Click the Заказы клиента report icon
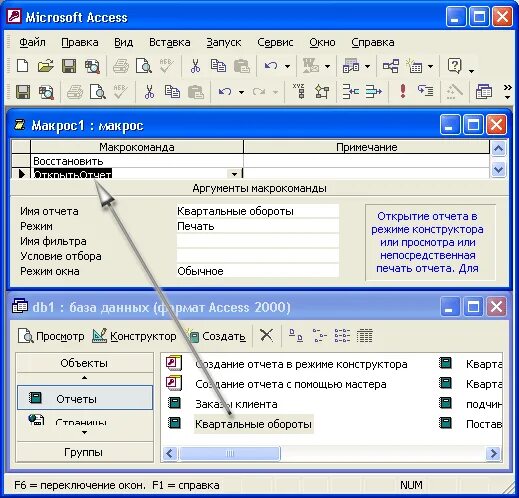This screenshot has width=519, height=498. tap(174, 403)
